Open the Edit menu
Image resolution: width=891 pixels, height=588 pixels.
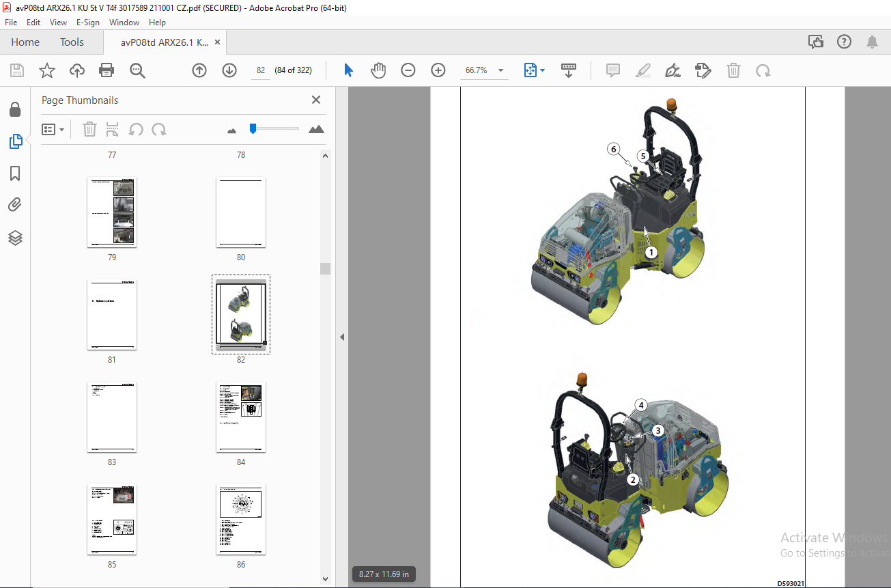tap(33, 23)
